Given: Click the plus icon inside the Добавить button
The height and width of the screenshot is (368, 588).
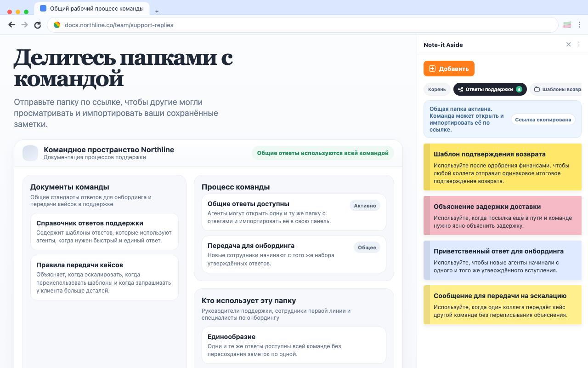Looking at the screenshot, I should [432, 68].
